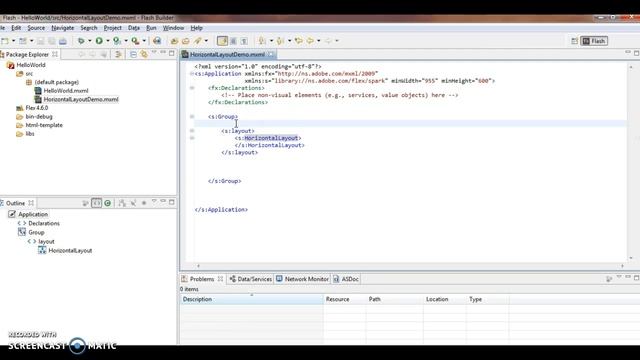Toggle Mark Occurrences in toolbar
Image resolution: width=640 pixels, height=360 pixels.
click(222, 41)
